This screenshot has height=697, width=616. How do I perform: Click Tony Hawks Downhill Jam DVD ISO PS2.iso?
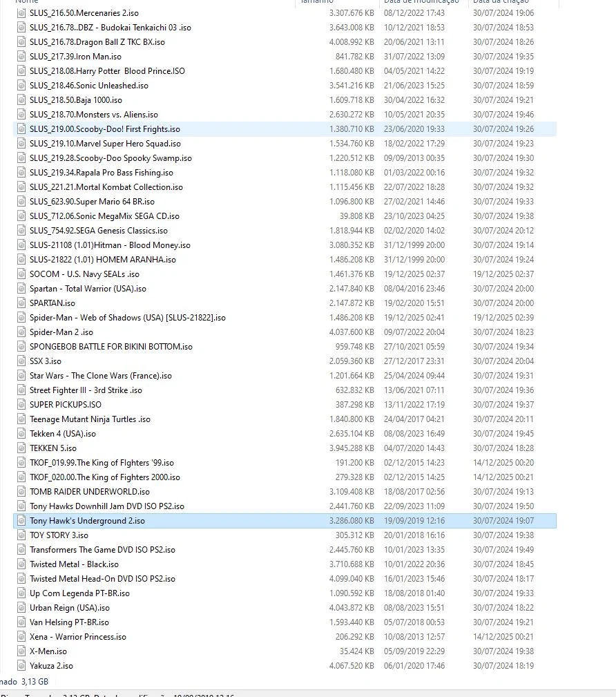(x=107, y=506)
